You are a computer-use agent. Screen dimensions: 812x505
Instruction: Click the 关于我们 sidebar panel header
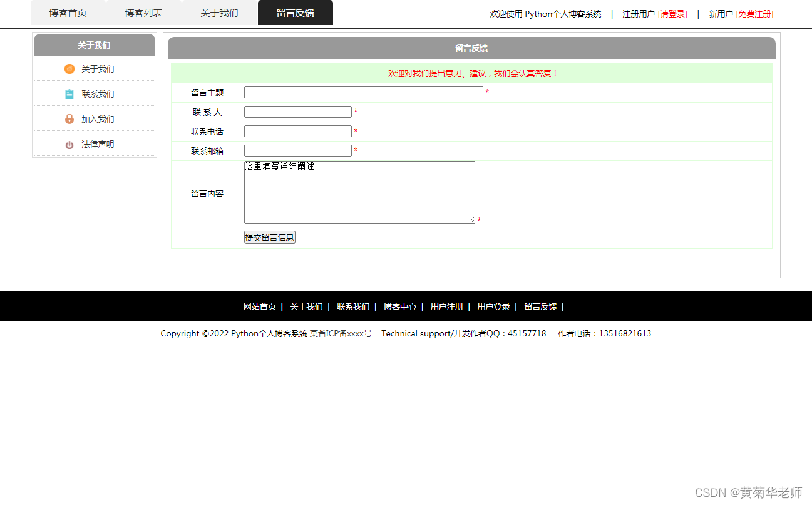[94, 45]
